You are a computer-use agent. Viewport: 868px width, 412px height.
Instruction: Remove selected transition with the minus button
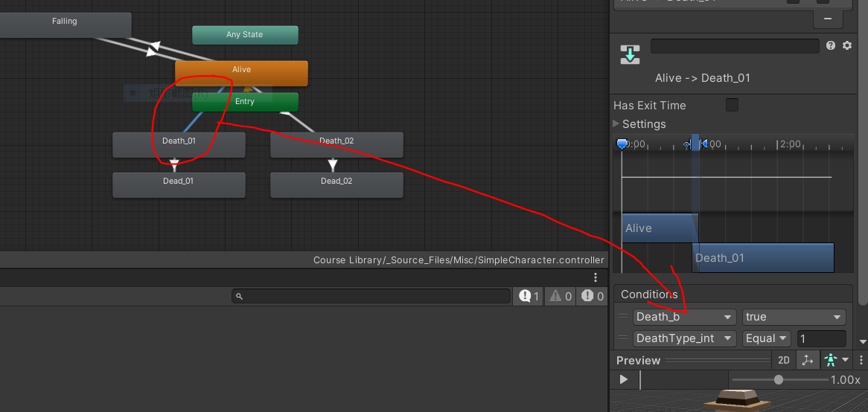[828, 19]
